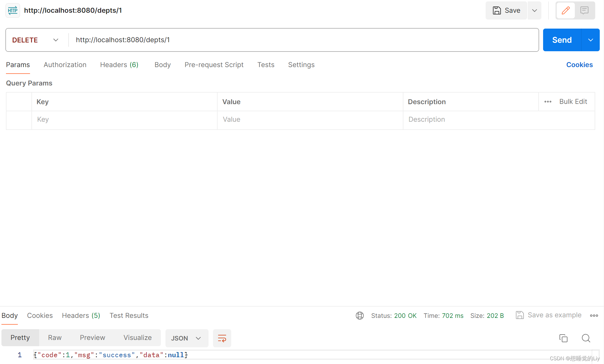
Task: Click the comments icon near the pencil
Action: tap(584, 10)
